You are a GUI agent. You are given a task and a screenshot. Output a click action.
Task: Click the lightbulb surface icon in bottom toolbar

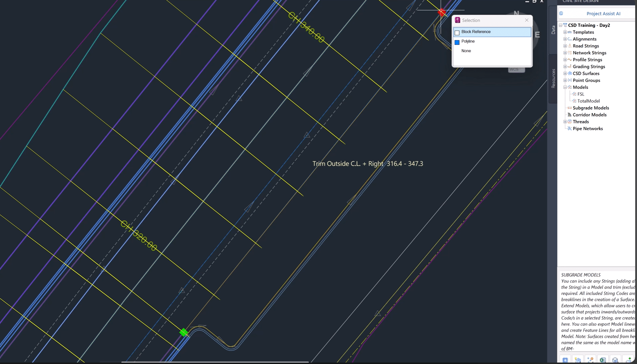(577, 360)
